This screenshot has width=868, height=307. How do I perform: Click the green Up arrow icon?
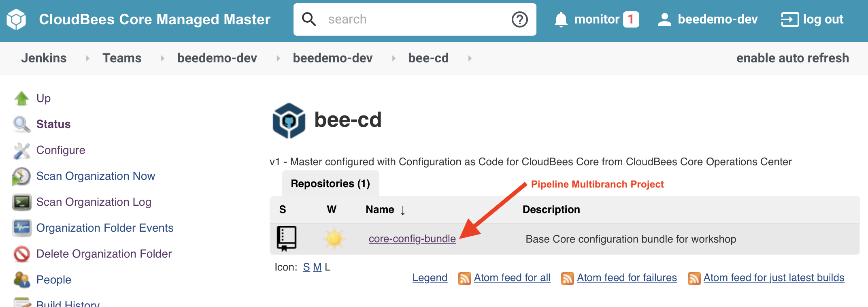21,98
